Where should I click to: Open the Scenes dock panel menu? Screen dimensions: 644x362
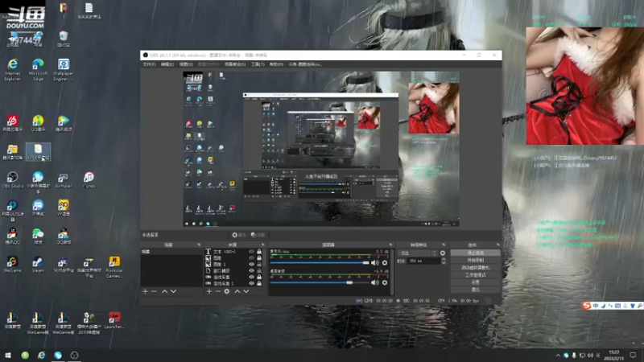198,244
